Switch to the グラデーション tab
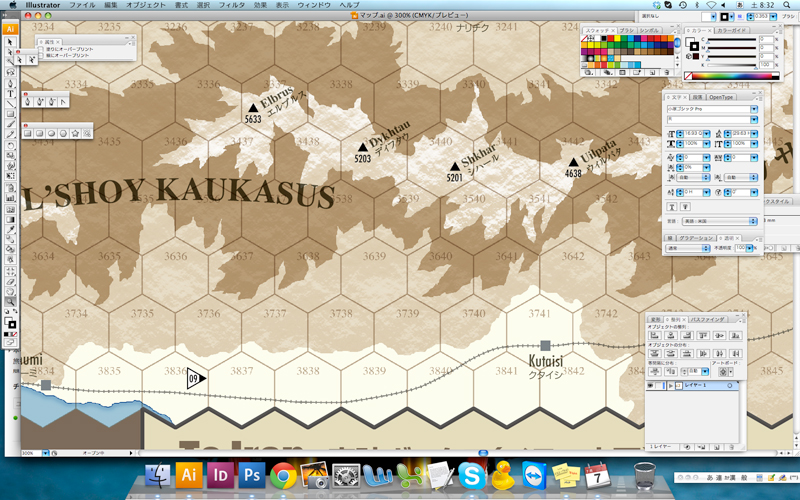Screen dimensions: 800x500 (696, 238)
